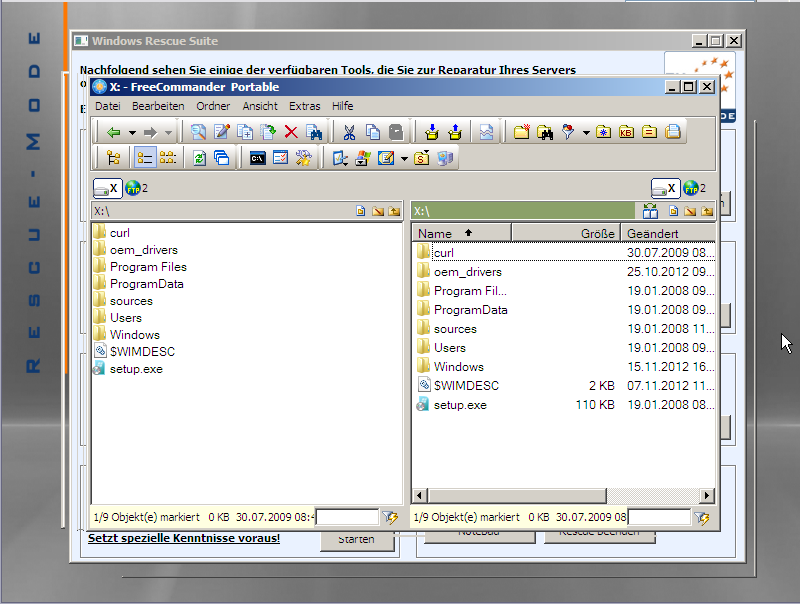Click the folder icon with equals sign
The width and height of the screenshot is (800, 604).
point(649,132)
